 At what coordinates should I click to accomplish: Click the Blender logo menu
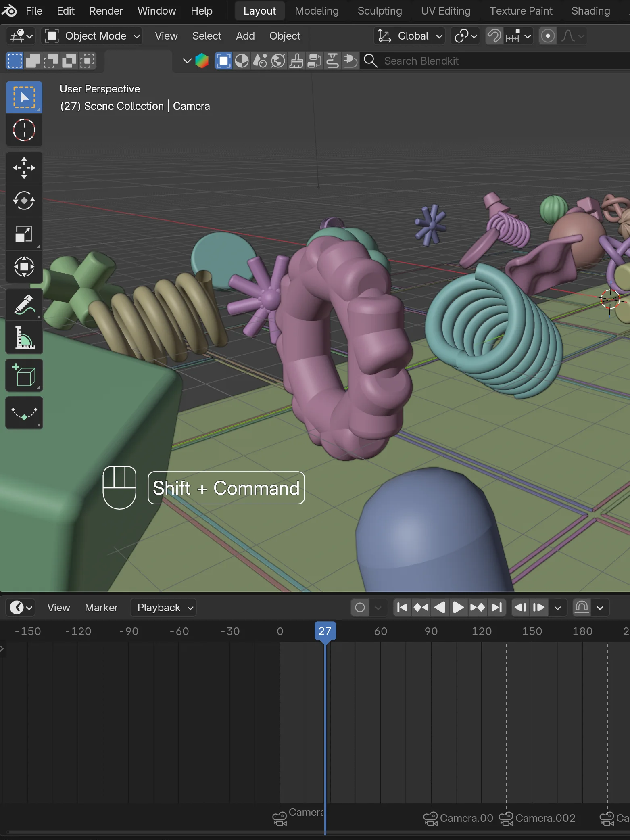10,11
